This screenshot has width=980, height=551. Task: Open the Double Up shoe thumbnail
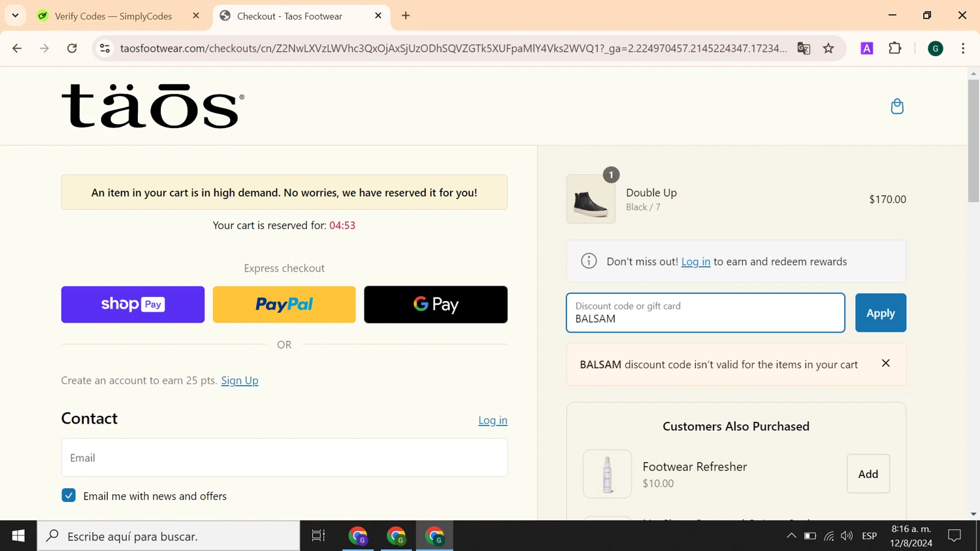click(x=591, y=199)
